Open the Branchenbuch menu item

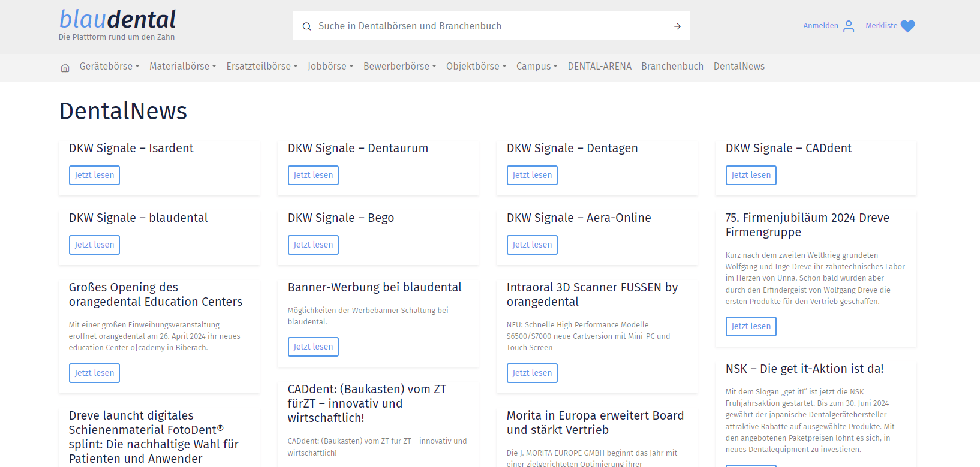[672, 67]
